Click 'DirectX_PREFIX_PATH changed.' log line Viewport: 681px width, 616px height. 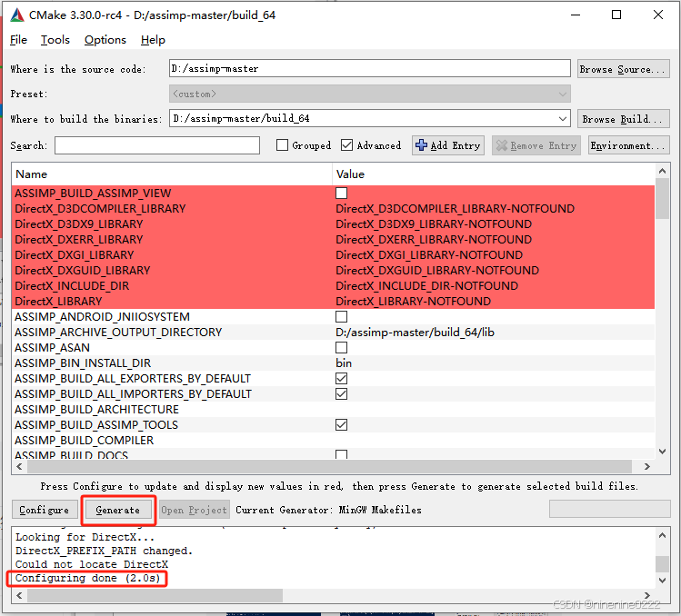pyautogui.click(x=104, y=551)
